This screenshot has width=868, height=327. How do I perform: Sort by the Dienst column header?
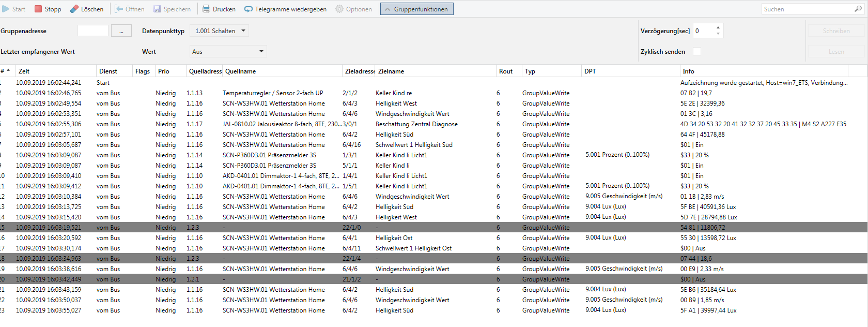(114, 71)
